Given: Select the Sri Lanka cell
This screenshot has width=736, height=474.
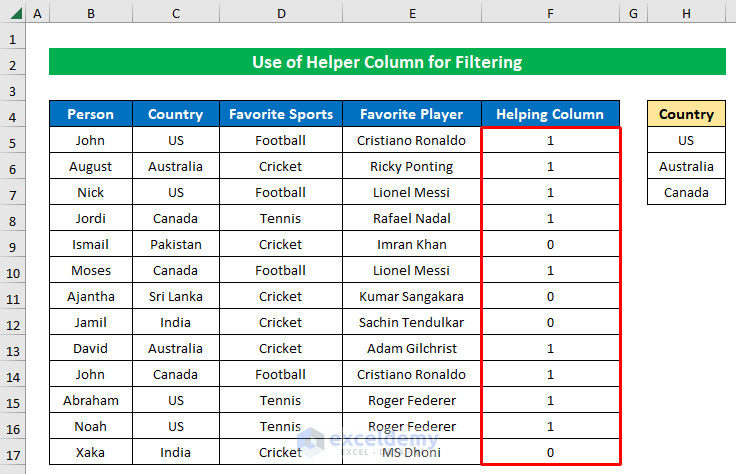Looking at the screenshot, I should (x=175, y=296).
